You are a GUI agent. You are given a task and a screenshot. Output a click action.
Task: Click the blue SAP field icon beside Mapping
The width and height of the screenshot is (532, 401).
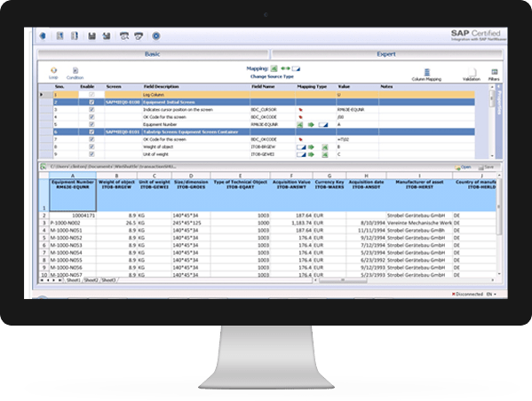tap(296, 69)
